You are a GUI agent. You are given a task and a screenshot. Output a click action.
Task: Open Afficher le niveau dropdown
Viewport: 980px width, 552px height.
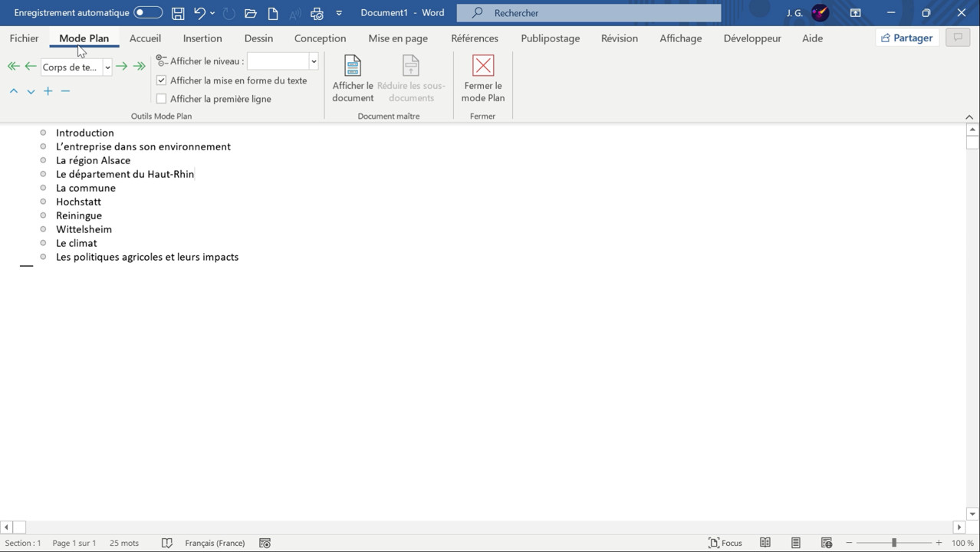point(314,61)
